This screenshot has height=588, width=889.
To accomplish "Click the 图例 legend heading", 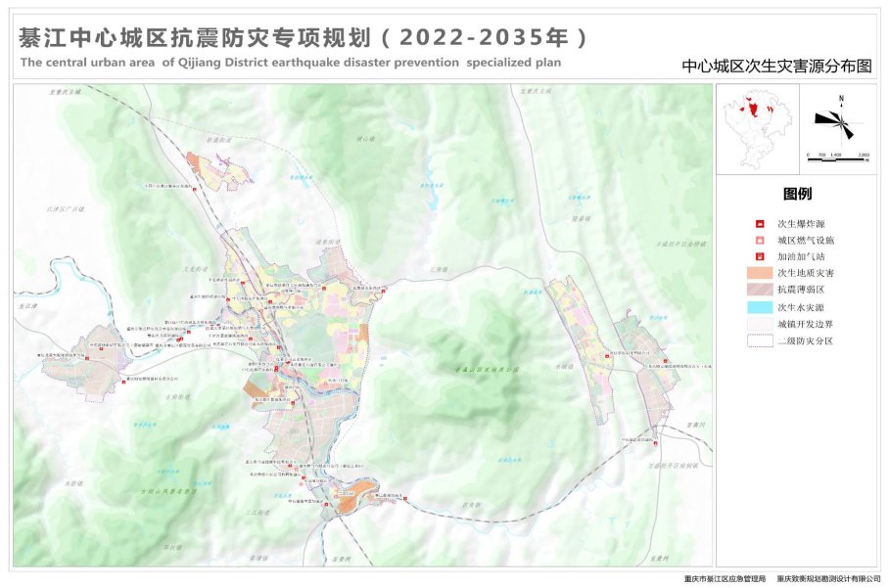I will 797,194.
